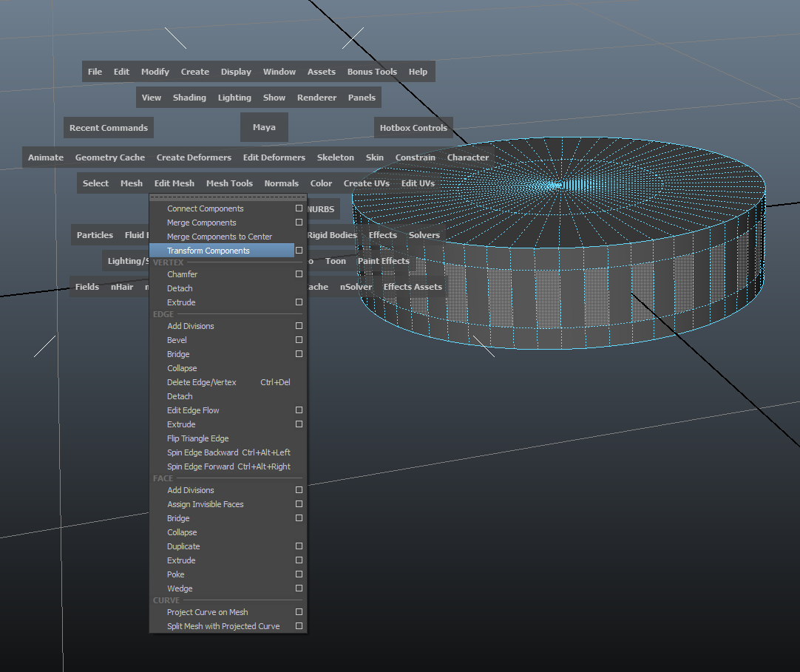Open the Create hotbox menu
Image resolution: width=800 pixels, height=672 pixels.
[195, 72]
